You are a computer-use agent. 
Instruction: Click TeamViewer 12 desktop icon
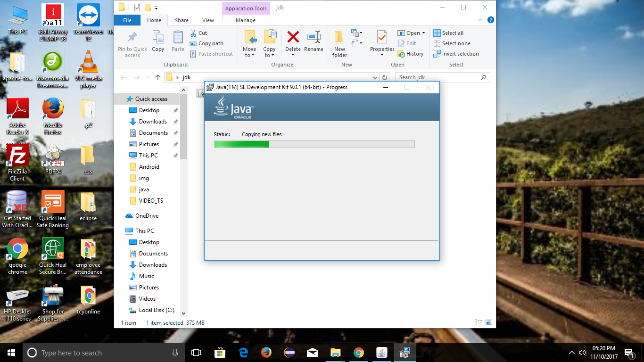[x=88, y=23]
